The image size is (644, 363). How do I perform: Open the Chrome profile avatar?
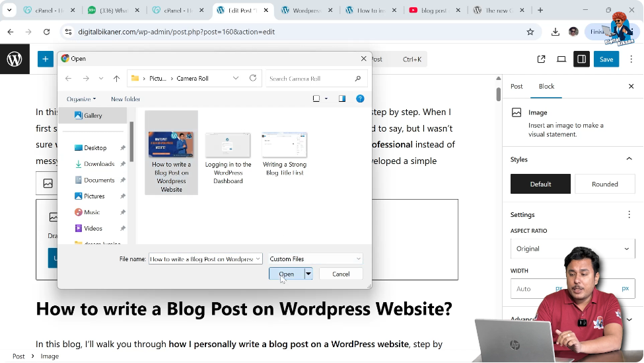point(573,32)
